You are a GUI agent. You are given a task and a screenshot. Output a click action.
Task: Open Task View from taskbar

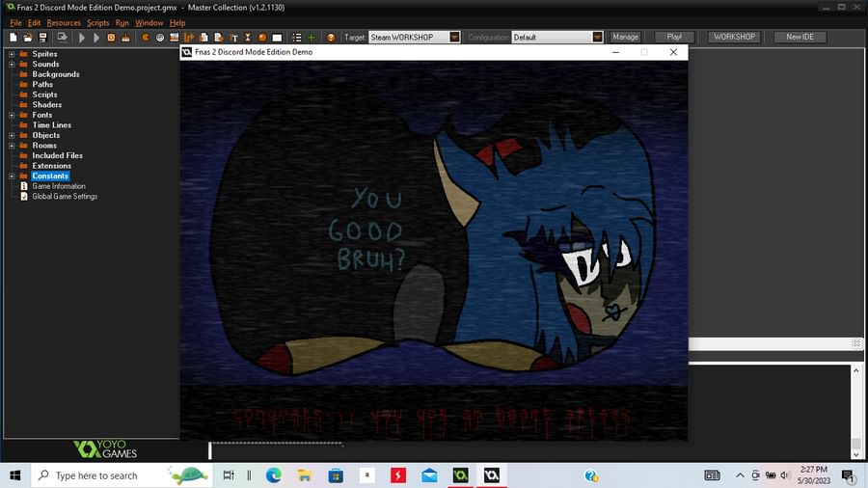pos(228,475)
